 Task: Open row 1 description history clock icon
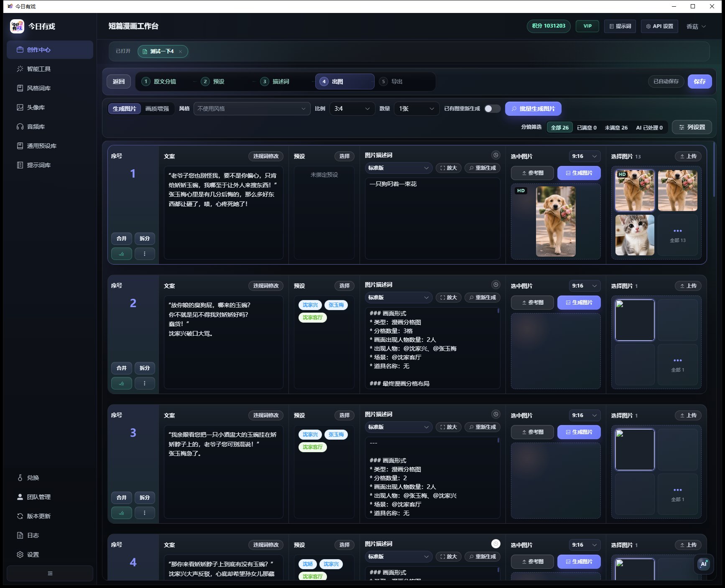pos(495,155)
